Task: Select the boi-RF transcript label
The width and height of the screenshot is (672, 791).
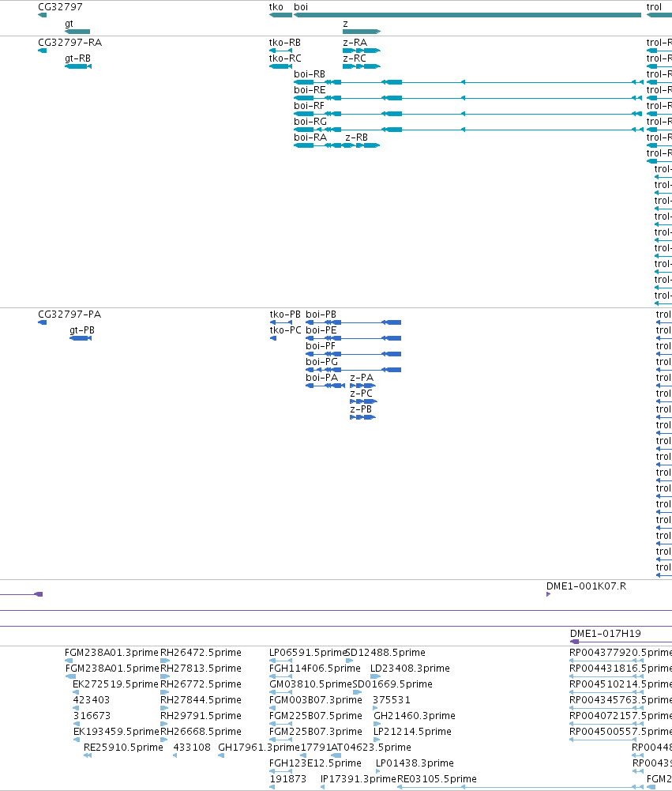Action: click(309, 105)
